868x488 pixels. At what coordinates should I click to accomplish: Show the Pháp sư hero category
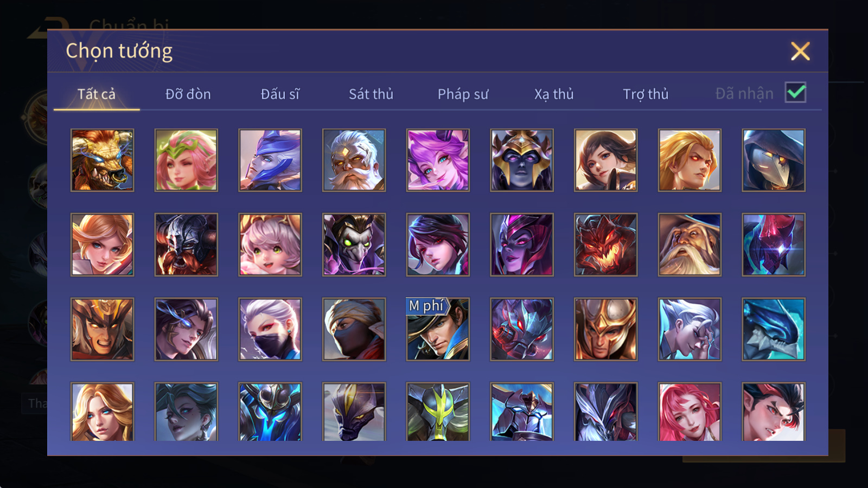pyautogui.click(x=463, y=94)
